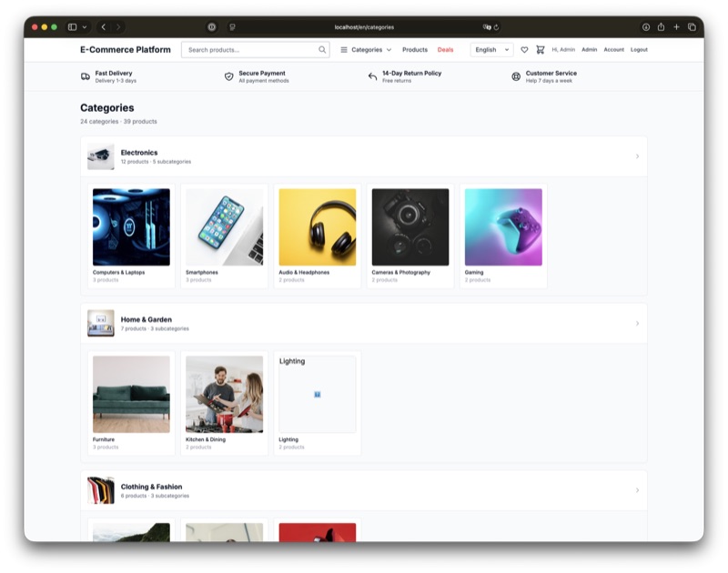Open Safari downloads icon
The image size is (728, 573).
coord(646,27)
